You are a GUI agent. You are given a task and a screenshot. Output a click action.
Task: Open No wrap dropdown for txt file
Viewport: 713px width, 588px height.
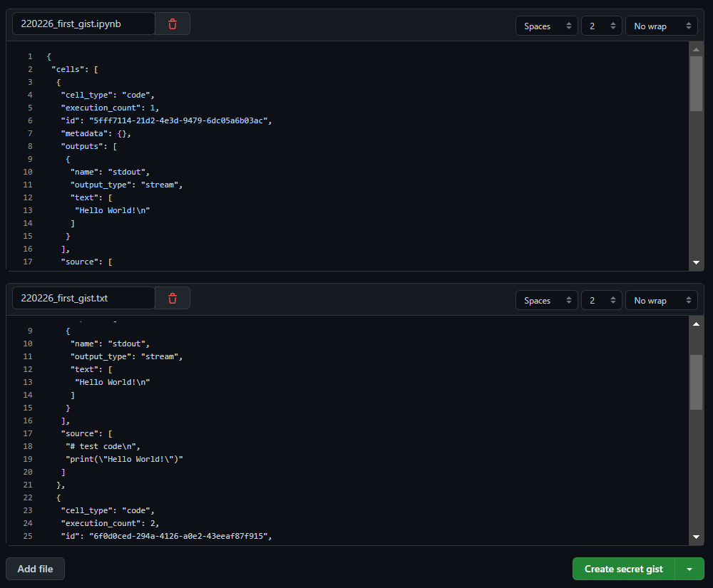click(x=661, y=300)
